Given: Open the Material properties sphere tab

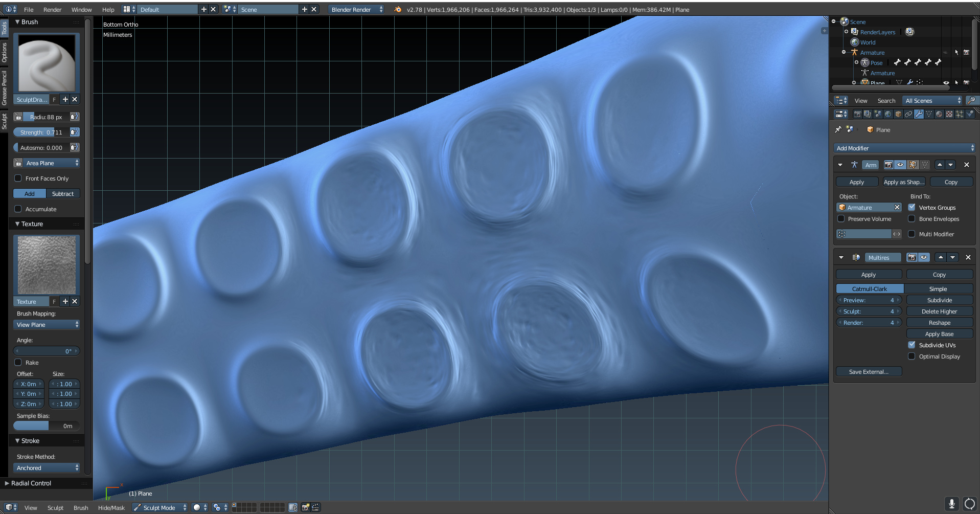Looking at the screenshot, I should 939,114.
